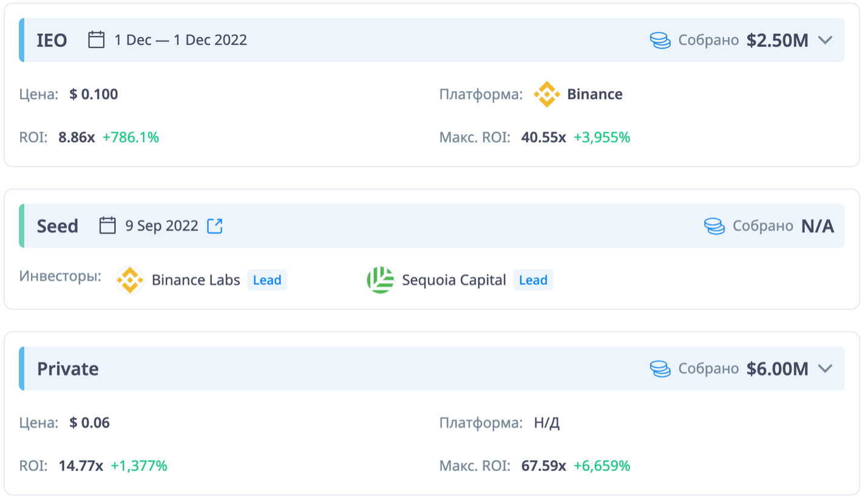Click the coins icon next to $2.50M
The height and width of the screenshot is (501, 868).
tap(660, 41)
